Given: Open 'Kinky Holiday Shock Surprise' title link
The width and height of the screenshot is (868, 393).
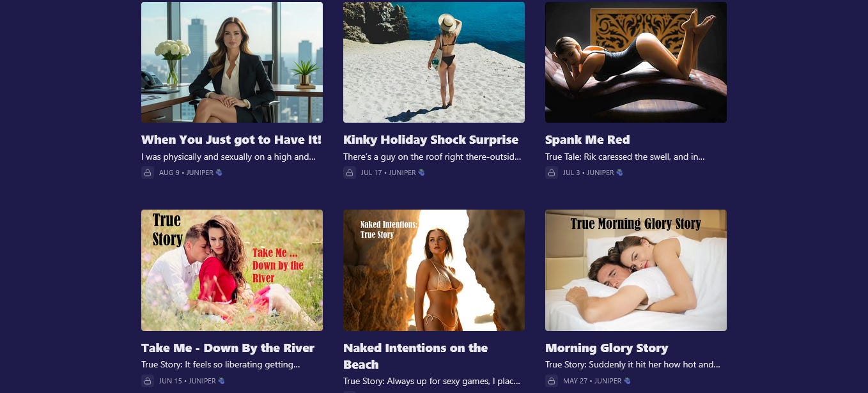Looking at the screenshot, I should tap(431, 140).
